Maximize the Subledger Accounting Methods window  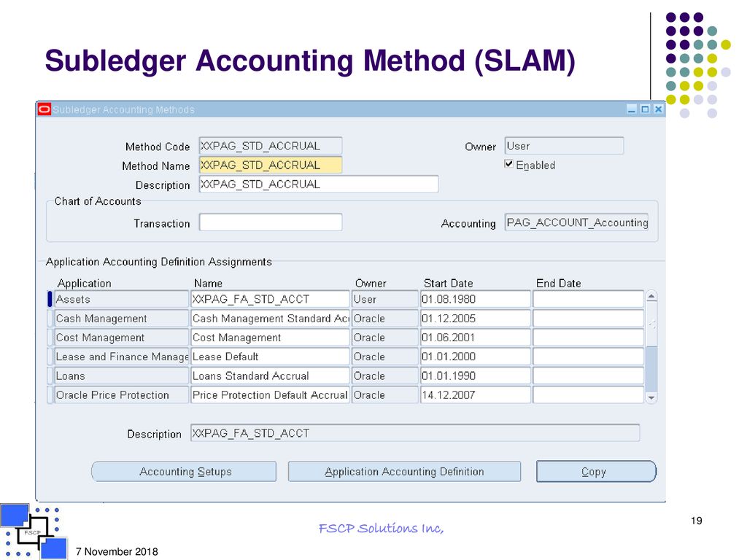pos(645,109)
